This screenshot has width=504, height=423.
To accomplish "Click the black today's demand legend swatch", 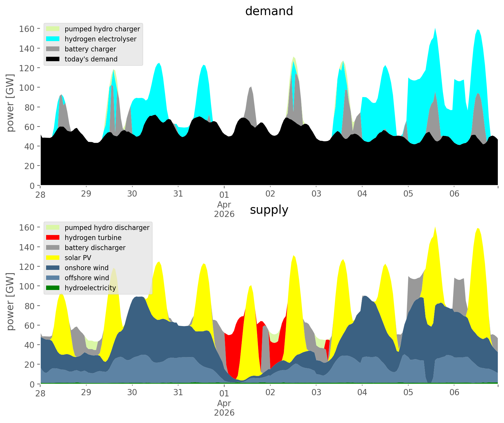I will (53, 59).
